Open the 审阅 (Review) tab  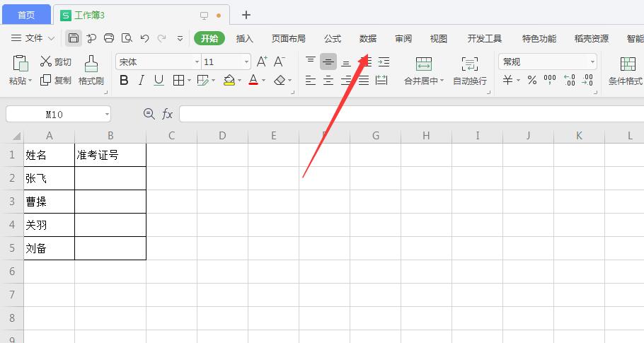(403, 39)
